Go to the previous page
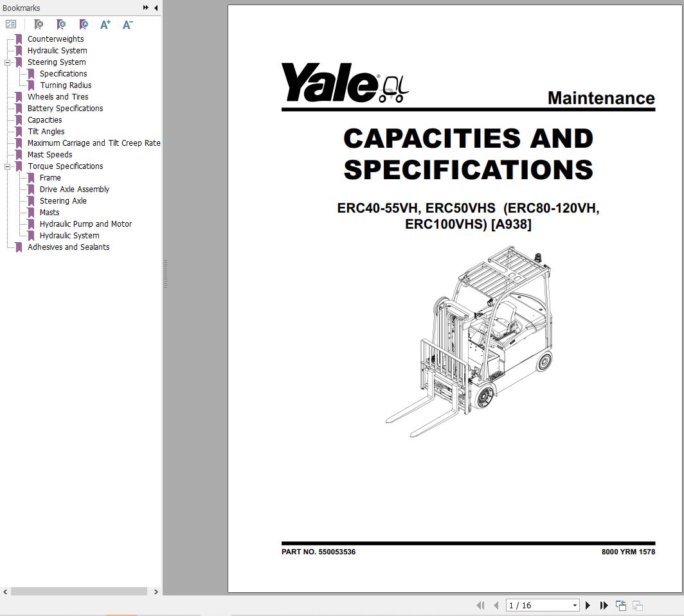684x616 pixels. coord(496,605)
